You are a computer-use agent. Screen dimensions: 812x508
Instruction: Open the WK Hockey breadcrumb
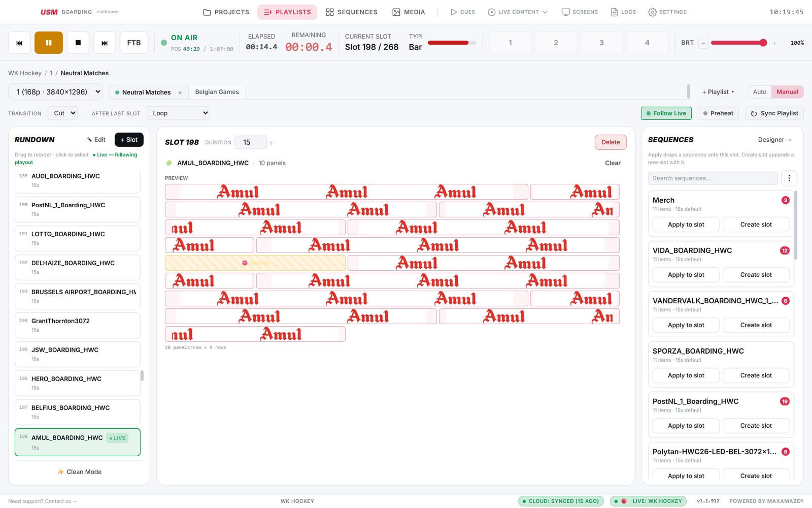(25, 73)
